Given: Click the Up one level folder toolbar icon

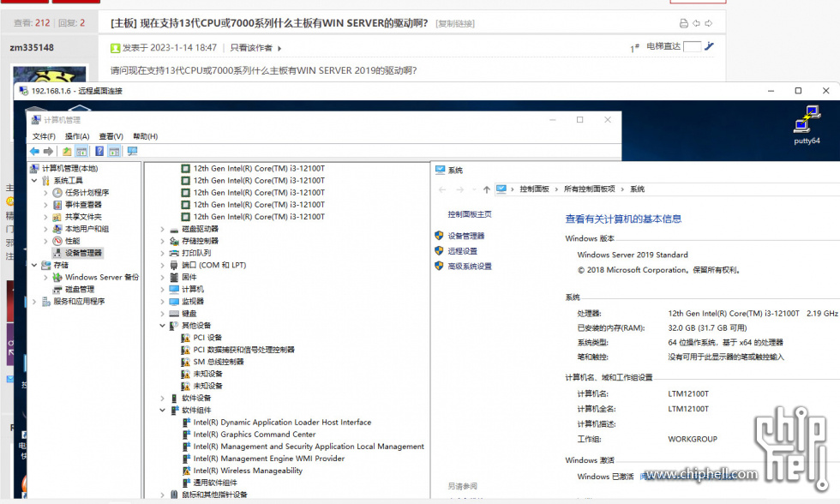Looking at the screenshot, I should pyautogui.click(x=67, y=152).
